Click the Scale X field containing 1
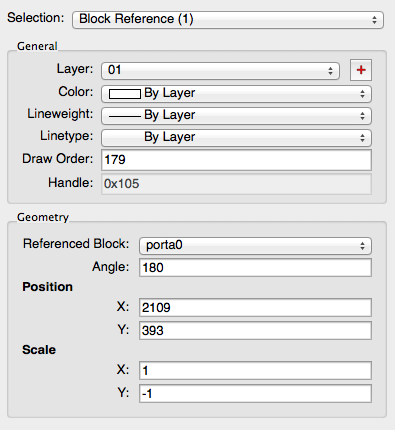Viewport: 395px width, 430px height. coord(255,371)
